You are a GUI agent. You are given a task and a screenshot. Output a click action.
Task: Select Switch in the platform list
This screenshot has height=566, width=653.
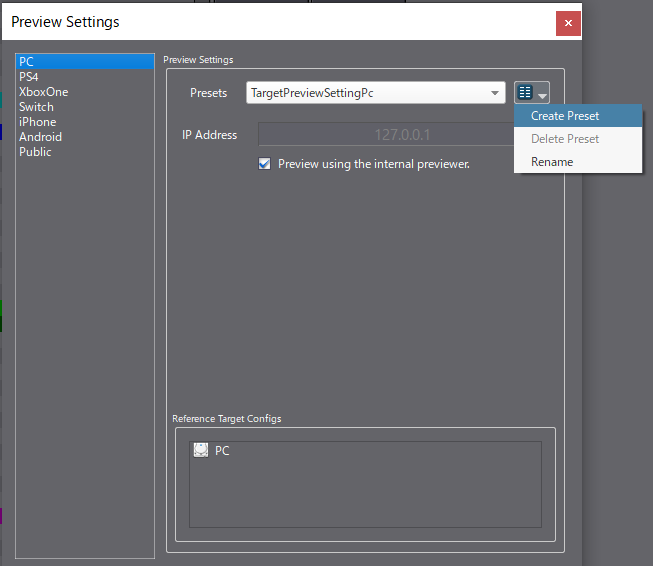85,107
